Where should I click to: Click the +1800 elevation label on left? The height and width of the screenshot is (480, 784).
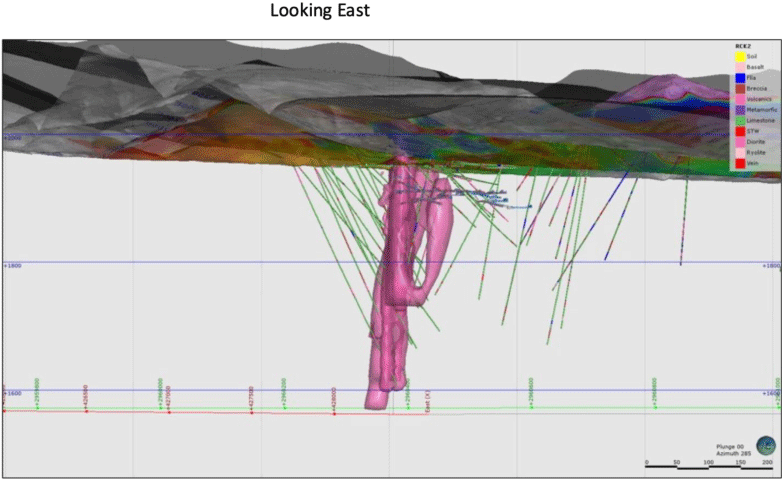click(x=12, y=267)
